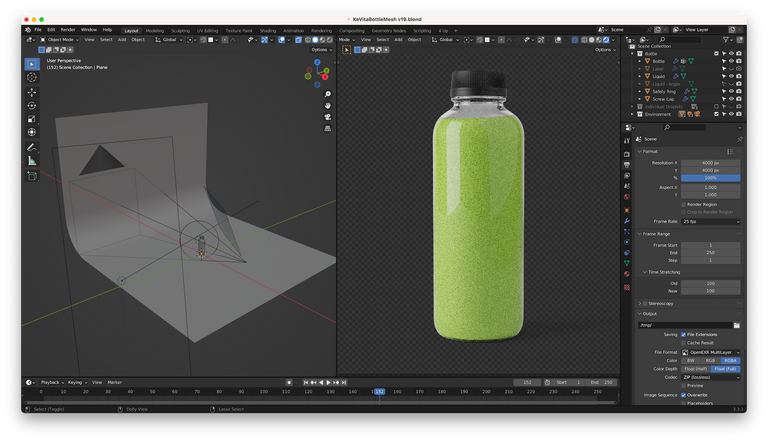Open folder browser for output path
768x441 pixels.
pyautogui.click(x=736, y=325)
